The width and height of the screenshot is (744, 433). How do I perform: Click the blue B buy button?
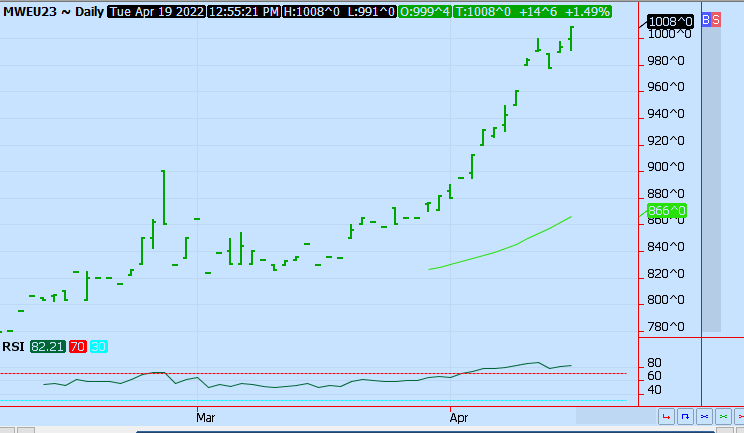(706, 20)
